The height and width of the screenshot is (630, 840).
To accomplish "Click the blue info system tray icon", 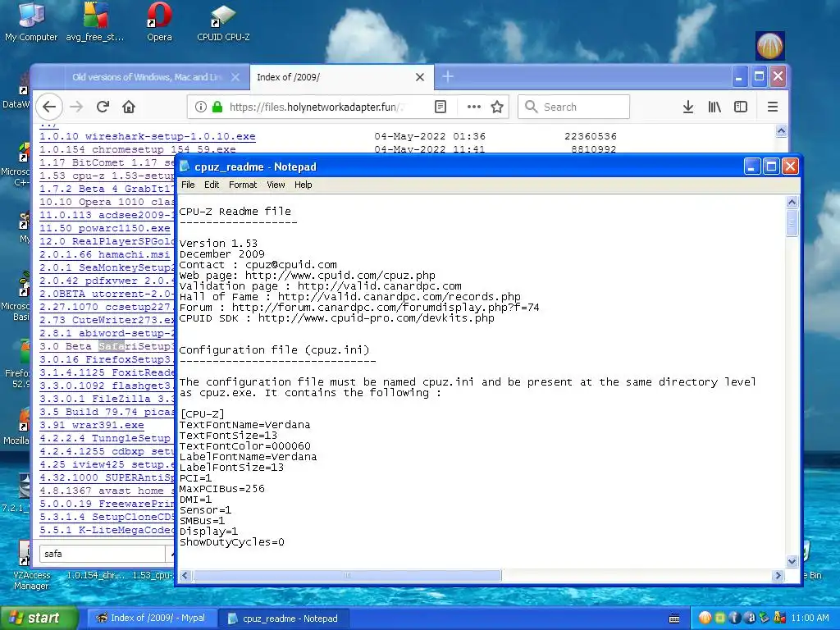I will (735, 618).
